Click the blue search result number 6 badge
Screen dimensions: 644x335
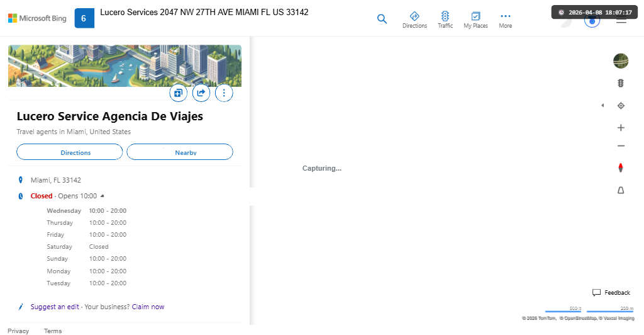pyautogui.click(x=84, y=18)
